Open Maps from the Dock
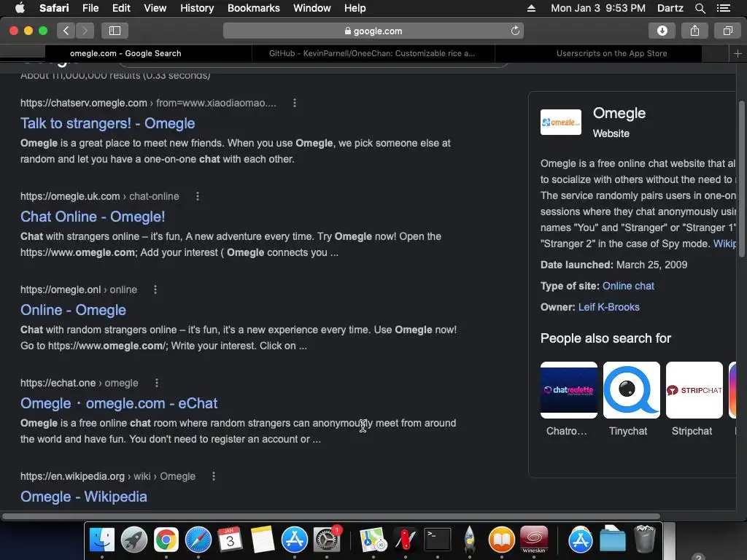The width and height of the screenshot is (747, 560). coord(373,540)
